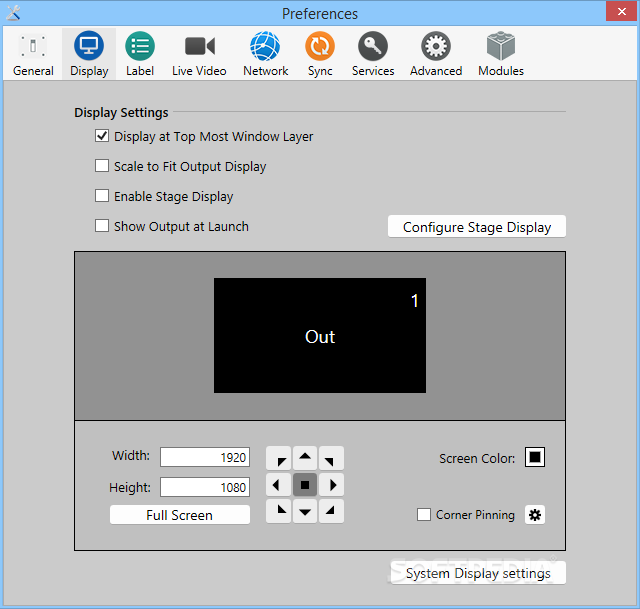Viewport: 640px width, 609px height.
Task: Click the Height input field
Action: click(x=205, y=487)
